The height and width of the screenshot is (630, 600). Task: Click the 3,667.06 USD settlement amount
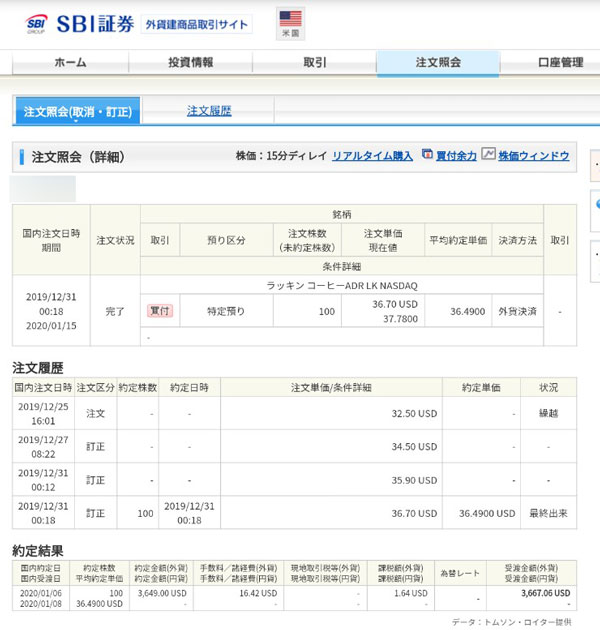pyautogui.click(x=539, y=593)
